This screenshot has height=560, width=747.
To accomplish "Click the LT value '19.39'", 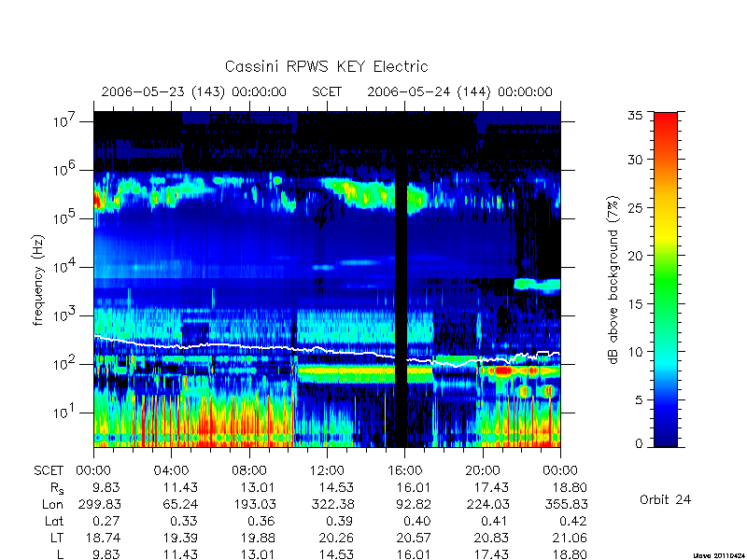I will point(180,538).
